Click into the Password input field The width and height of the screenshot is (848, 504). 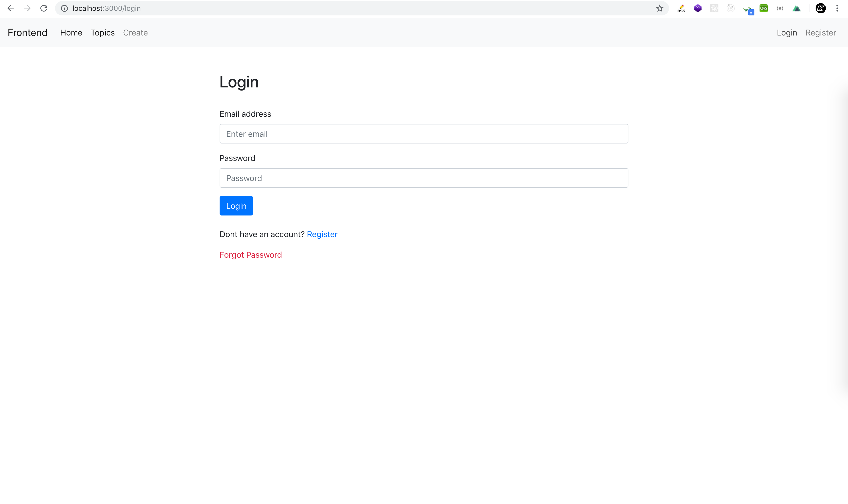[x=423, y=178]
